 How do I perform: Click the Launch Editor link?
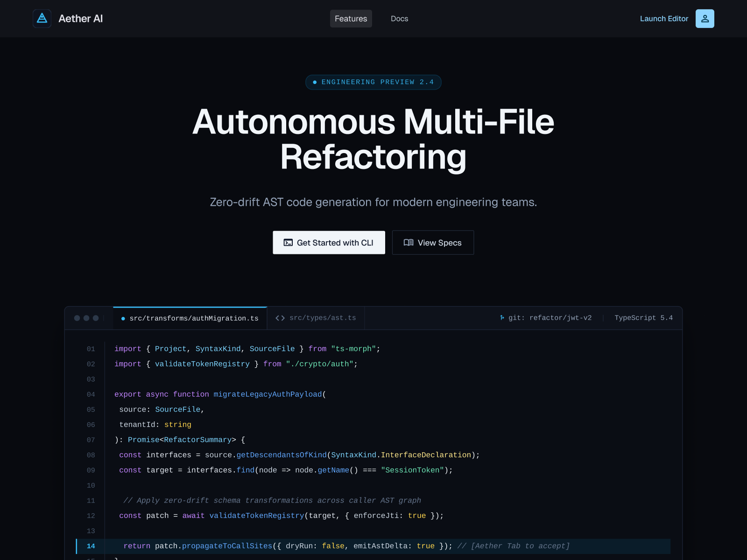click(664, 19)
